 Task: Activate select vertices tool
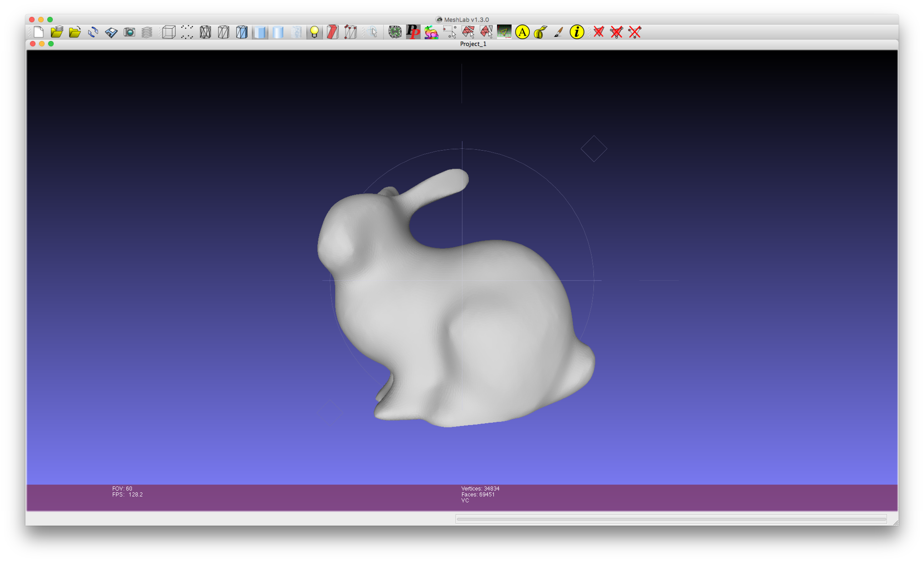(x=450, y=32)
